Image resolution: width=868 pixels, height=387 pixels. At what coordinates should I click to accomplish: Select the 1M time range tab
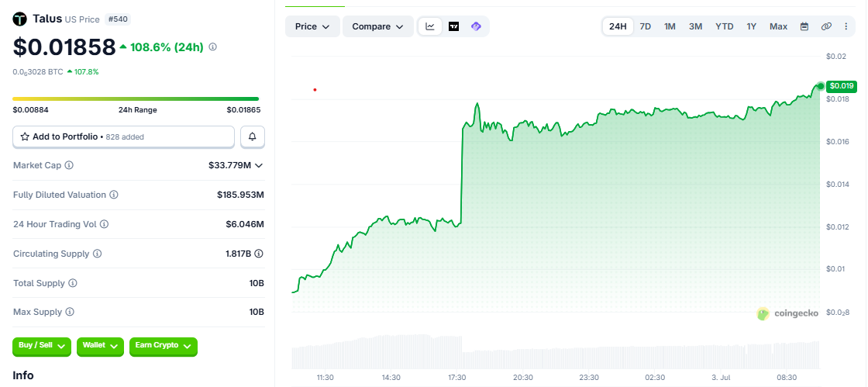coord(670,26)
